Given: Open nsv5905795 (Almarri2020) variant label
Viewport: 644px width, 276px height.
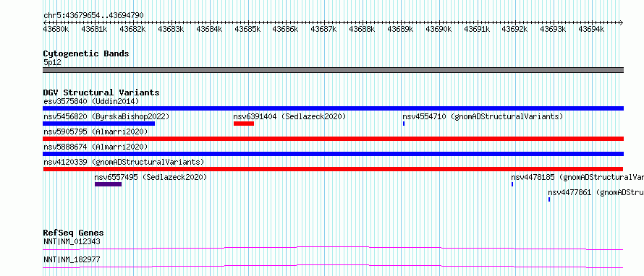Looking at the screenshot, I should pyautogui.click(x=96, y=131).
